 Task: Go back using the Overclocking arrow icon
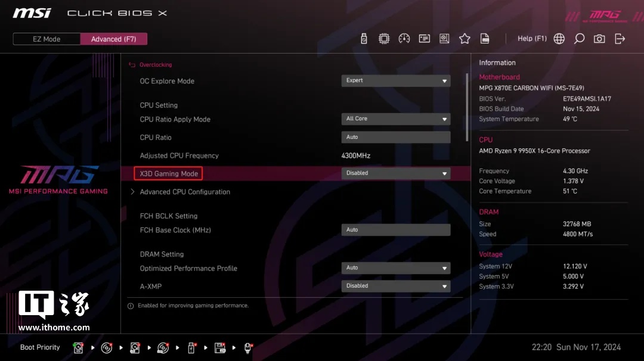[x=132, y=65]
